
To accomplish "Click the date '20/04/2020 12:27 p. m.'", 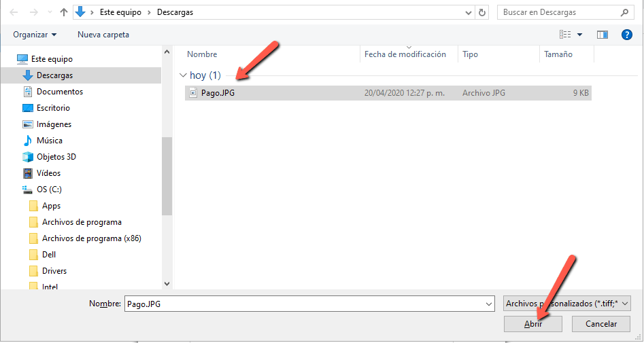I will click(x=404, y=93).
